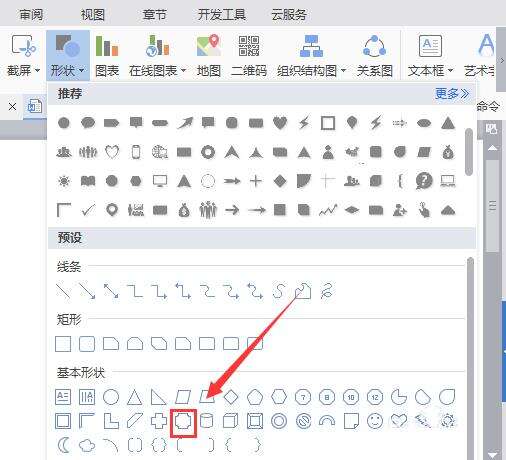506x460 pixels.
Task: Insert the heart shape from recommendations
Action: [280, 123]
